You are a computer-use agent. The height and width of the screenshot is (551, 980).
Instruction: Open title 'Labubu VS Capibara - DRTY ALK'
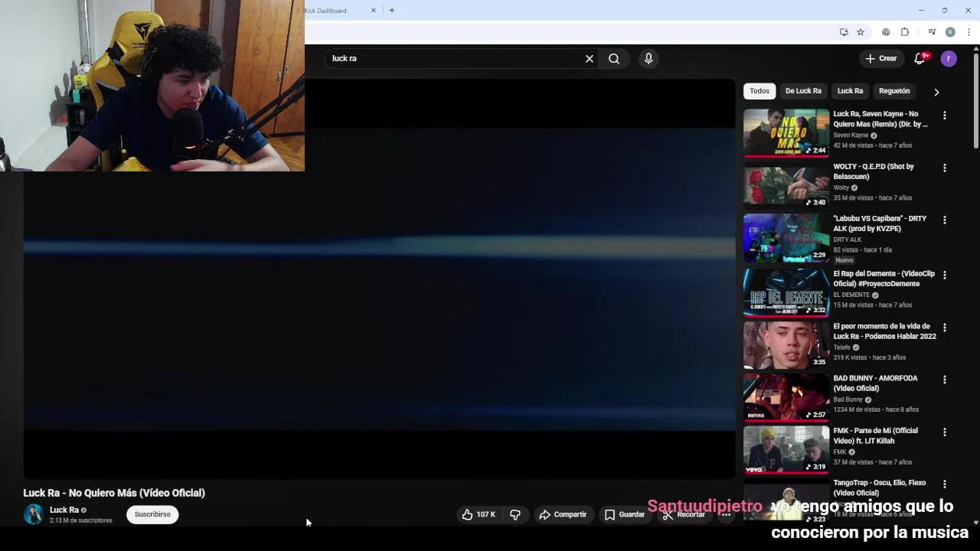[880, 223]
